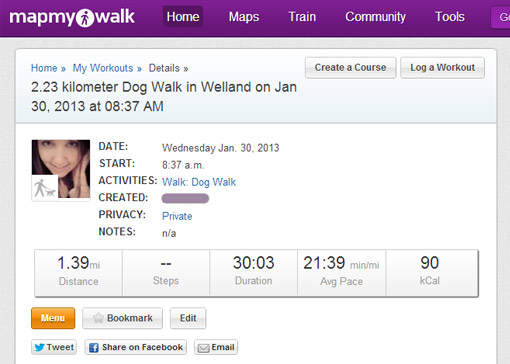This screenshot has width=510, height=364.
Task: Click the Facebook icon in the share button
Action: coord(94,348)
